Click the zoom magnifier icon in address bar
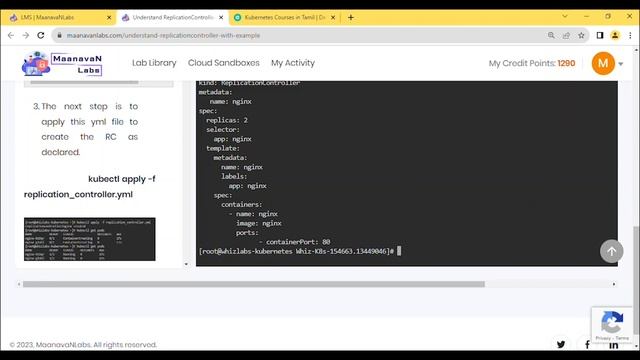 551,36
